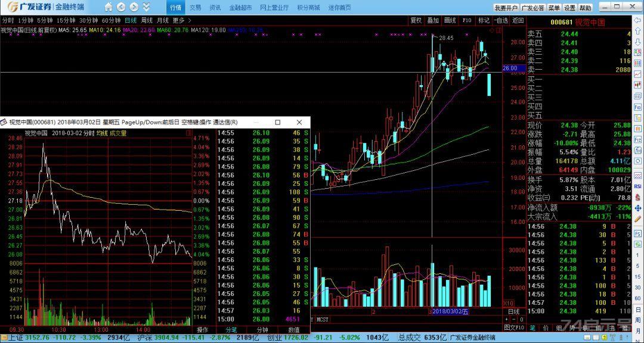Switch to the 笔 tab in quote panel

(532, 328)
